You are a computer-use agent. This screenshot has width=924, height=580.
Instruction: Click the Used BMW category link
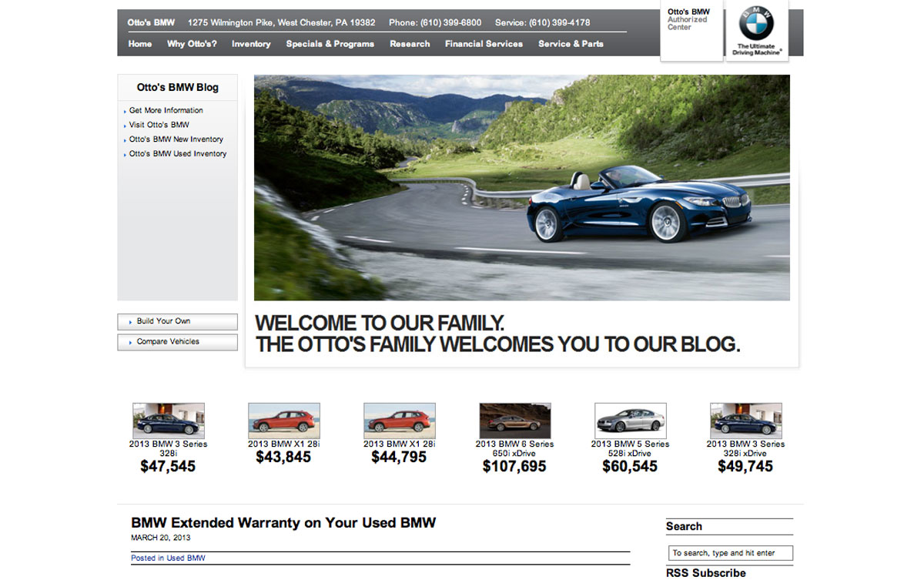point(186,558)
